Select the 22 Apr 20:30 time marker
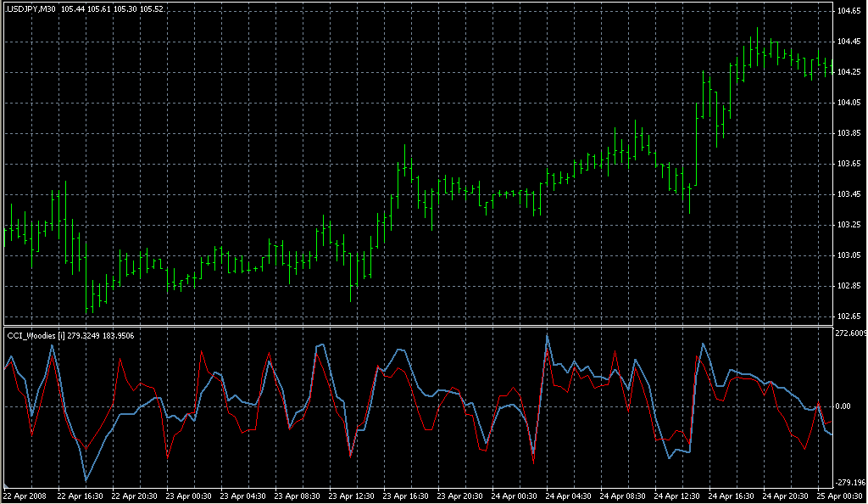Viewport: 868px width, 504px height. (136, 496)
